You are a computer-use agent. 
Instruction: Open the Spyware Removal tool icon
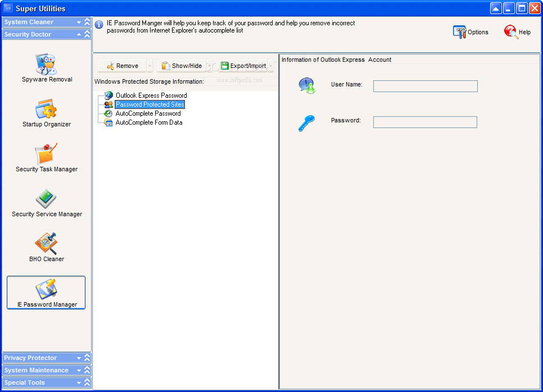click(46, 64)
